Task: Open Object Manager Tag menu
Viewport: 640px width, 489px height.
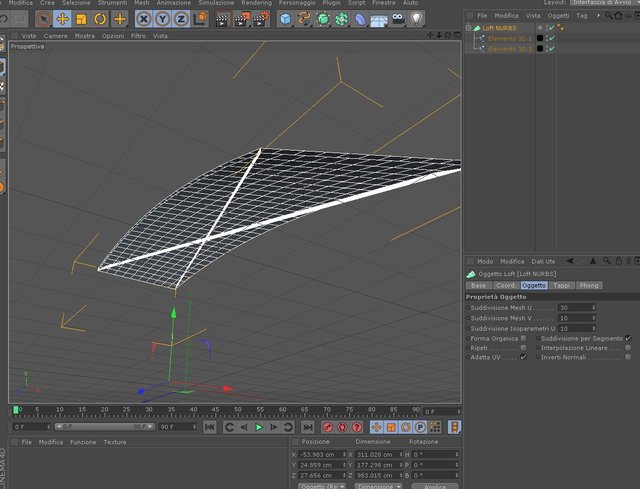Action: coord(582,16)
